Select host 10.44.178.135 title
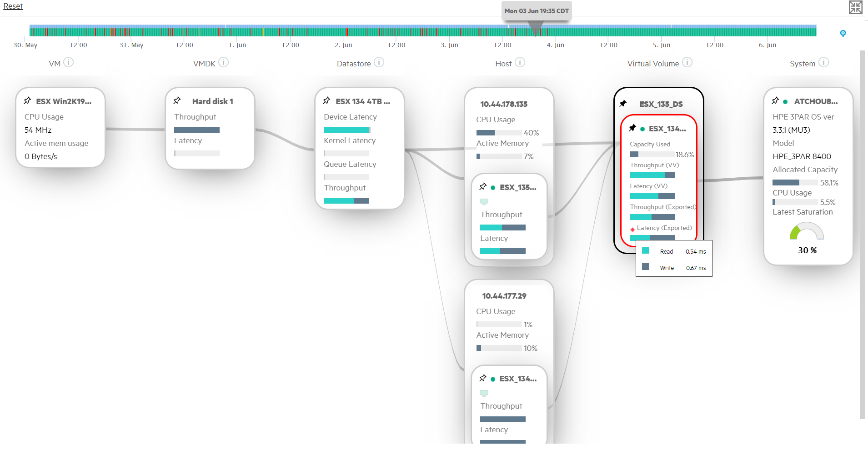This screenshot has height=455, width=868. point(504,104)
